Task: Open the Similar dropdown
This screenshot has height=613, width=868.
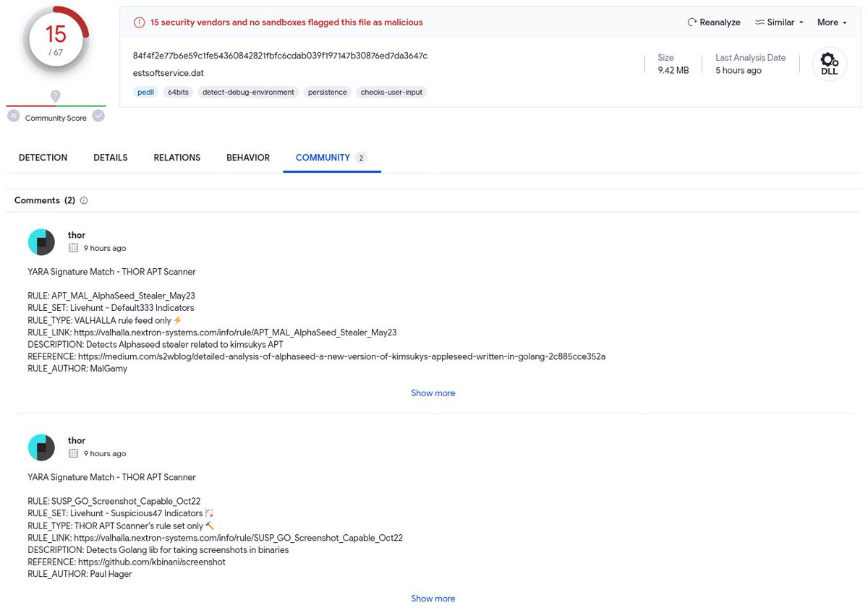Action: pyautogui.click(x=779, y=22)
